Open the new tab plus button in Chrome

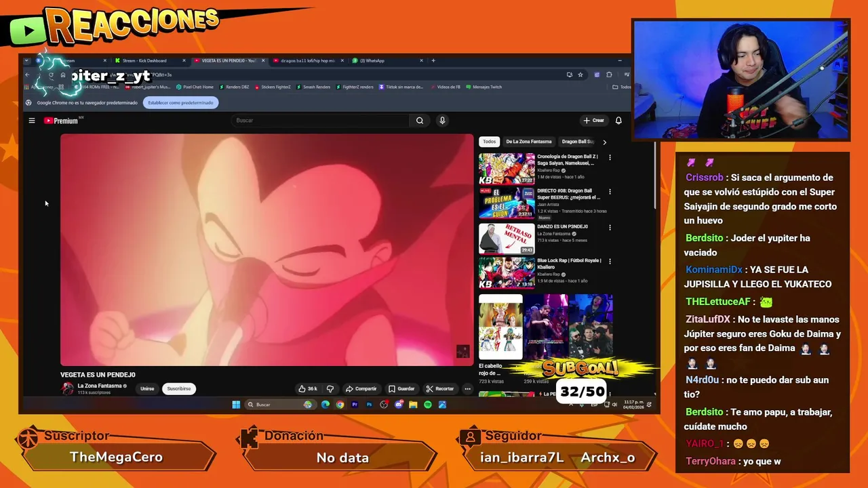433,60
